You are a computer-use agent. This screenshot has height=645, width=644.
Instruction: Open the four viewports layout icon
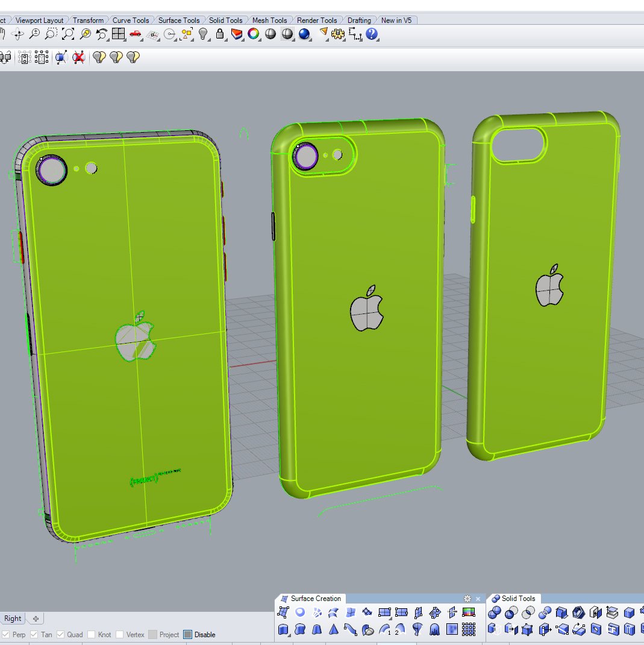click(118, 34)
